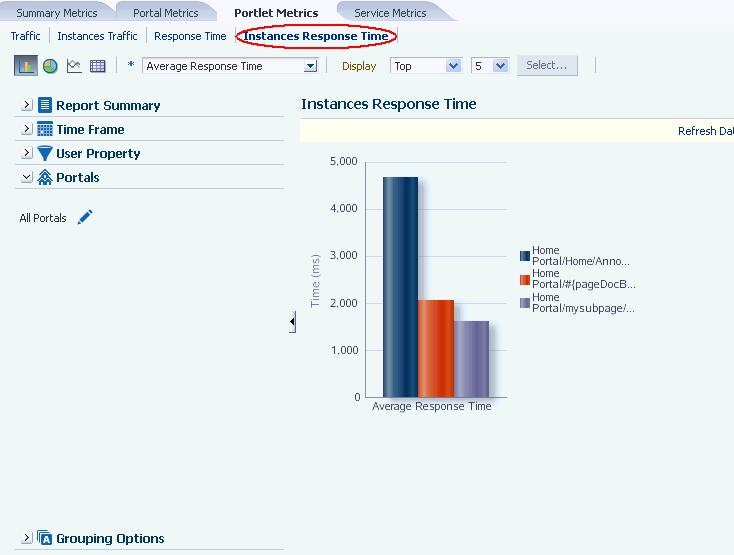734x555 pixels.
Task: Click the Select... button
Action: [547, 66]
